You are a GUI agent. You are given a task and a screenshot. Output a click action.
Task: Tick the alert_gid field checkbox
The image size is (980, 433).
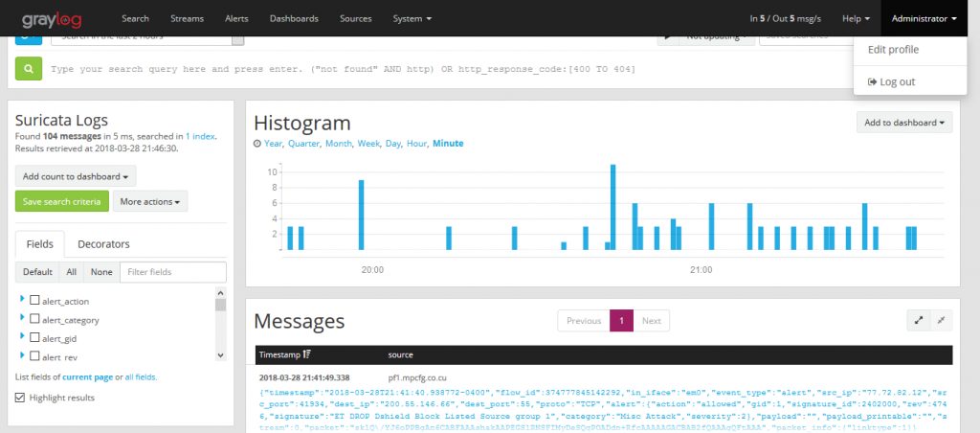pyautogui.click(x=34, y=338)
